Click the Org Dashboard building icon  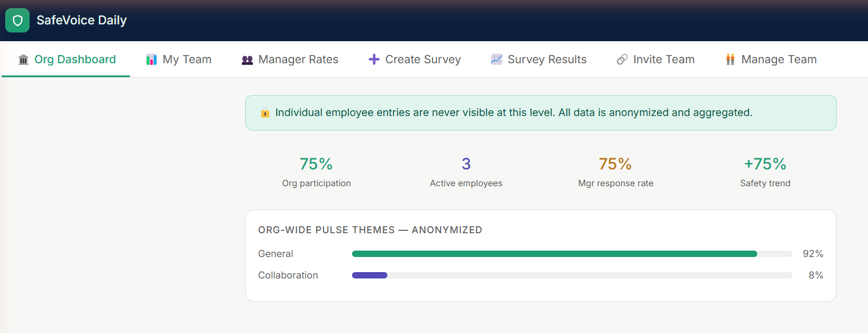tap(23, 59)
